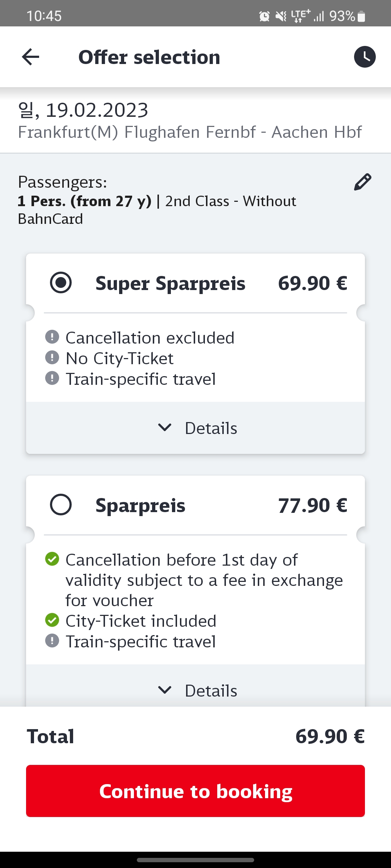The width and height of the screenshot is (391, 868).
Task: Tap the bottom navigation gesture bar
Action: coord(195,860)
